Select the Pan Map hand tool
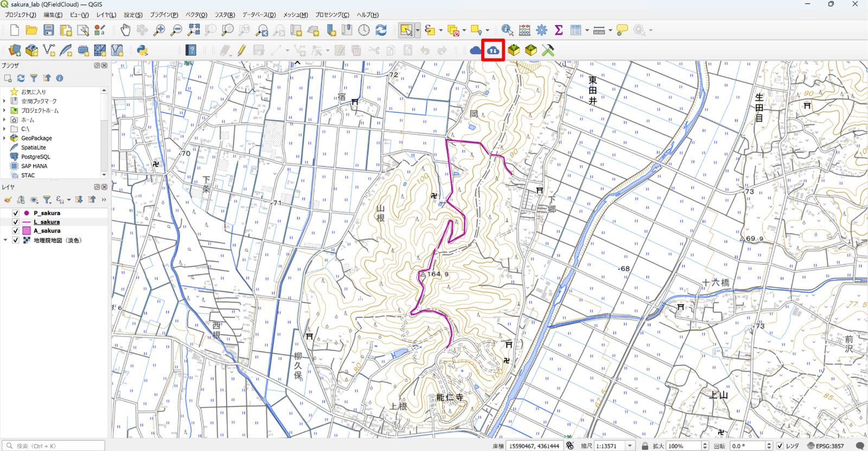Image resolution: width=868 pixels, height=451 pixels. pyautogui.click(x=125, y=30)
